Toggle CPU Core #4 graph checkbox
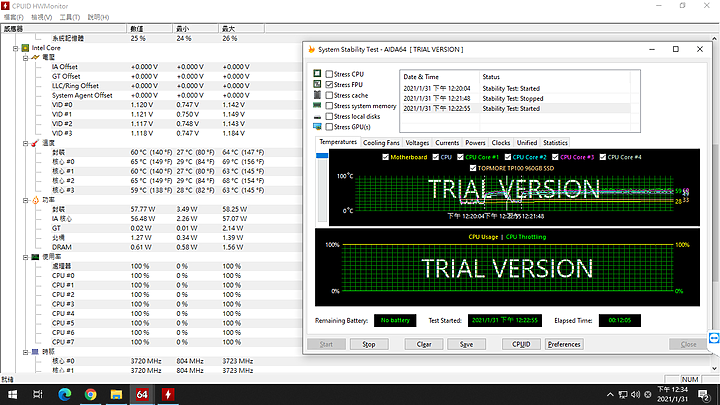Viewport: 720px width, 405px height. 602,157
